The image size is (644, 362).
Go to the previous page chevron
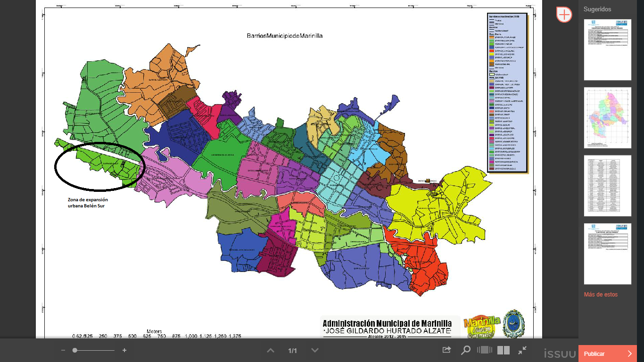pos(271,350)
